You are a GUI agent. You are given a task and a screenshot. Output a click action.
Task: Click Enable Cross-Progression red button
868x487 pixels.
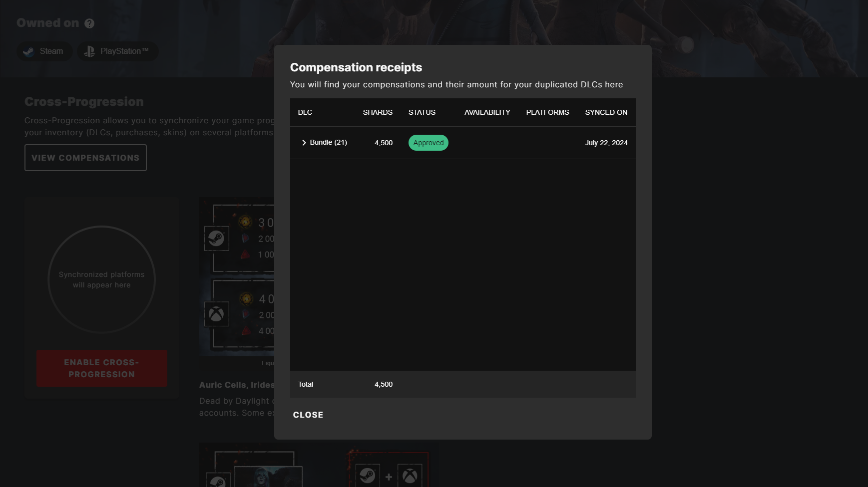[x=102, y=368]
